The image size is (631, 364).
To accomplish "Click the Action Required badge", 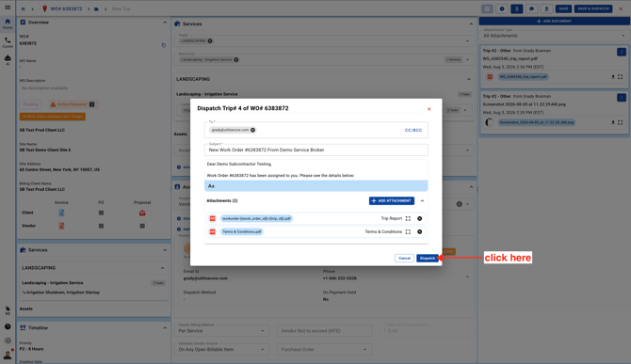I will click(73, 104).
